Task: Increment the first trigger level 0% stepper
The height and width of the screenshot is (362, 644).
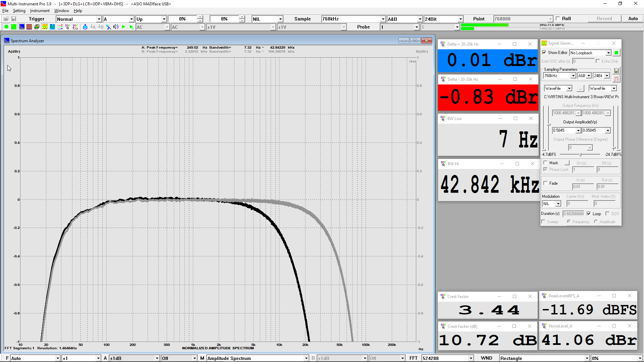Action: point(200,17)
